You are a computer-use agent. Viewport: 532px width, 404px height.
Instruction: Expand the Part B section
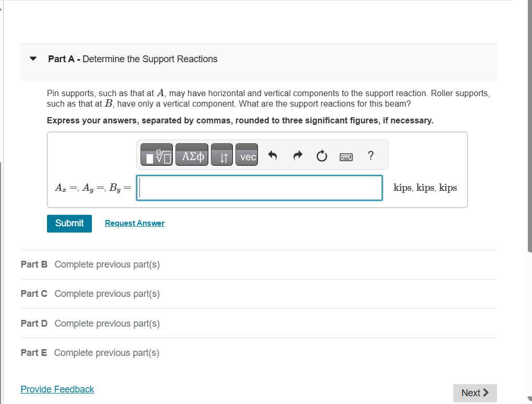tap(34, 264)
